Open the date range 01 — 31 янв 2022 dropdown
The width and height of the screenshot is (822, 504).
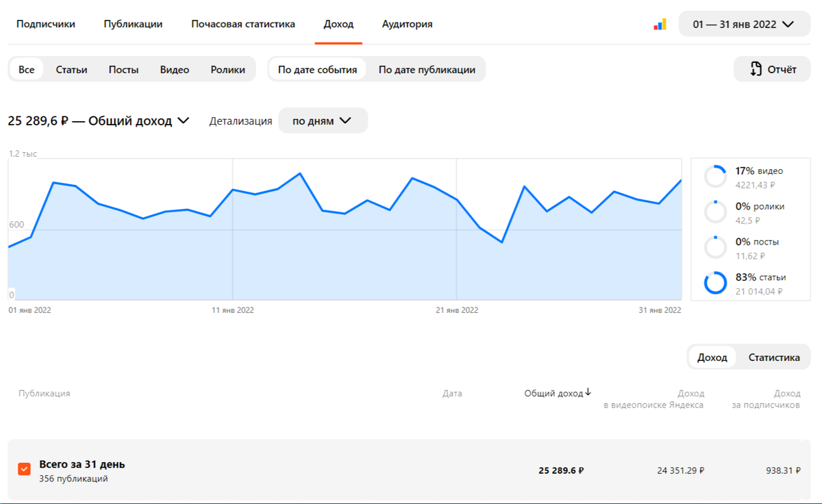pyautogui.click(x=744, y=24)
